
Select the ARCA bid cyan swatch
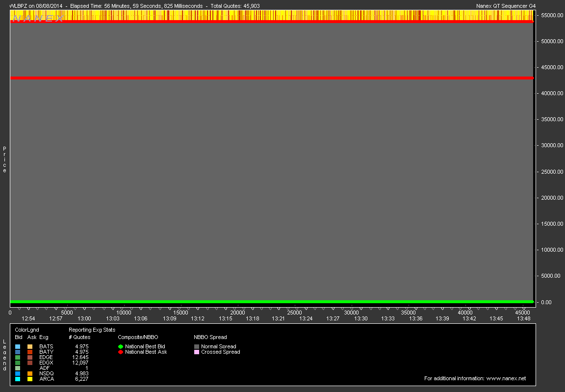(18, 379)
